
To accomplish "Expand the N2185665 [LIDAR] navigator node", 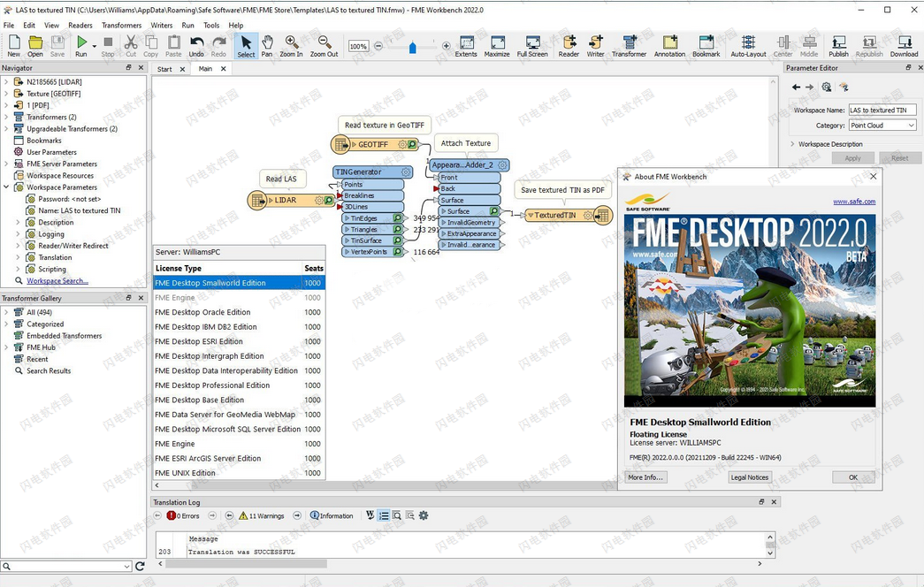I will coord(6,82).
